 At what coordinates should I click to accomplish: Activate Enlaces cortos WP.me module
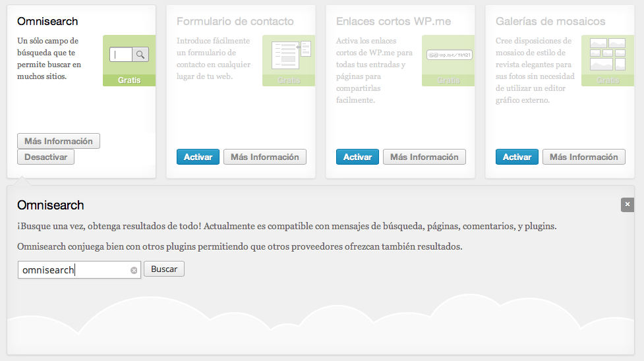pos(357,157)
